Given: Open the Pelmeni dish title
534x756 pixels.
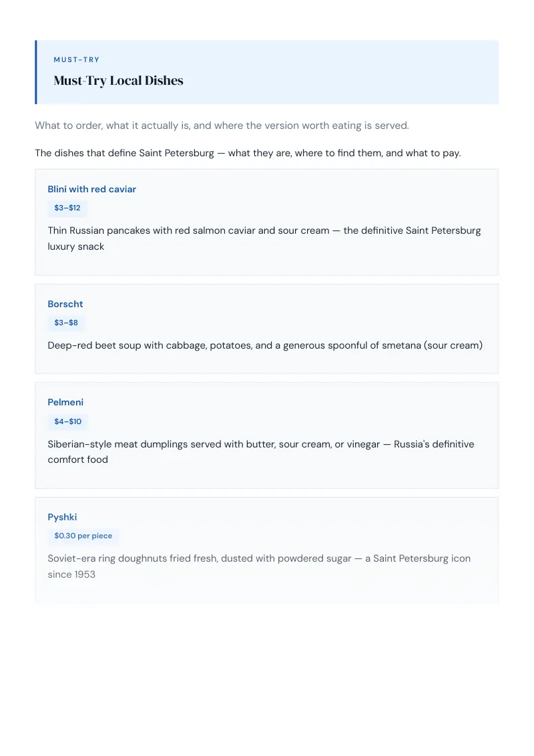Looking at the screenshot, I should click(x=65, y=402).
